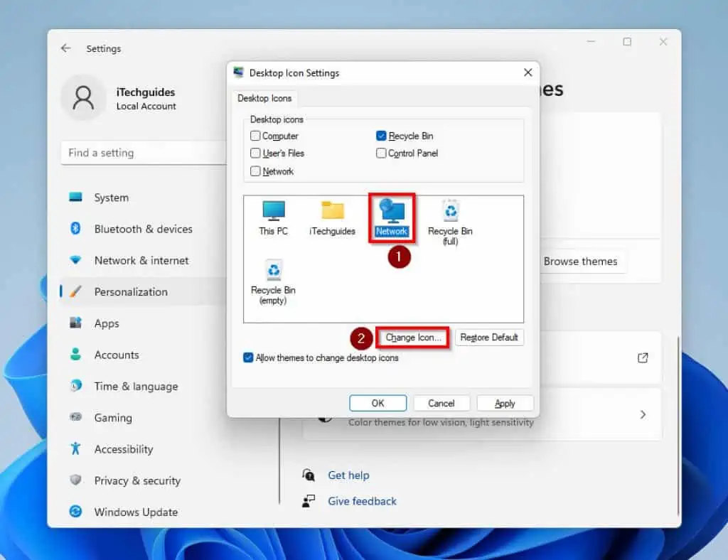Click the Accounts person icon
This screenshot has width=728, height=560.
(75, 354)
